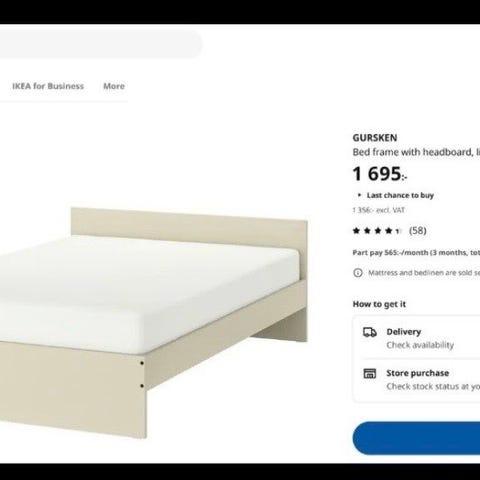
Task: Open the GURSKEN bed frame product image
Action: pyautogui.click(x=154, y=323)
